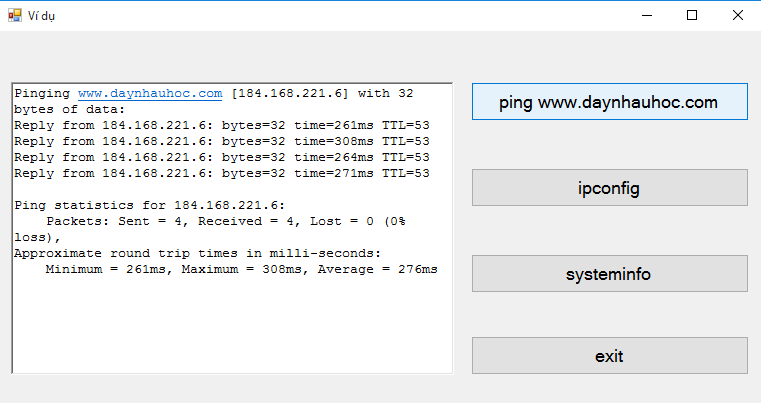761x403 pixels.
Task: Click the reply line with time=261ms
Action: [222, 126]
